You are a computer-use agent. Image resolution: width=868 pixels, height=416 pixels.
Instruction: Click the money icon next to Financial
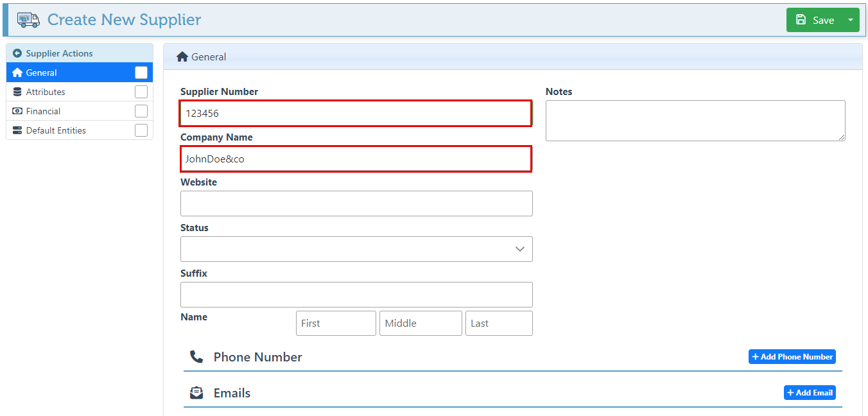click(17, 111)
